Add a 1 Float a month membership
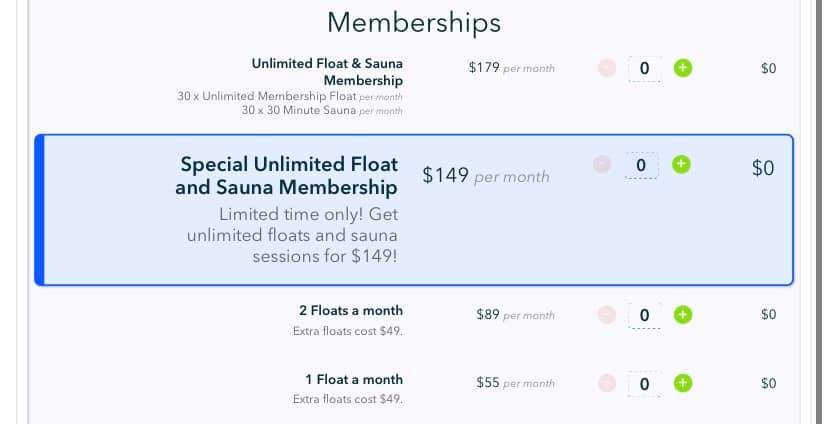The height and width of the screenshot is (424, 828). pos(682,383)
